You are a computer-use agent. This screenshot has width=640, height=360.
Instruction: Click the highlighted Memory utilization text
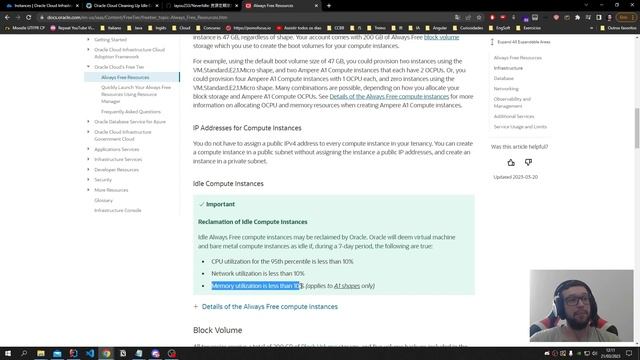(256, 286)
